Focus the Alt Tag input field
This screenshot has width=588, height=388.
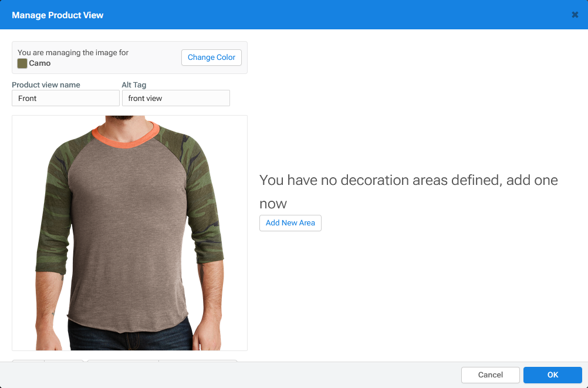pyautogui.click(x=176, y=98)
